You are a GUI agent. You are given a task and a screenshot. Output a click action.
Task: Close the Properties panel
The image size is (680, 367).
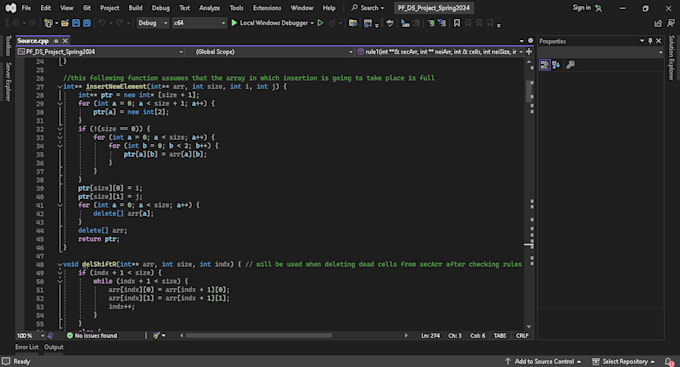pyautogui.click(x=659, y=41)
